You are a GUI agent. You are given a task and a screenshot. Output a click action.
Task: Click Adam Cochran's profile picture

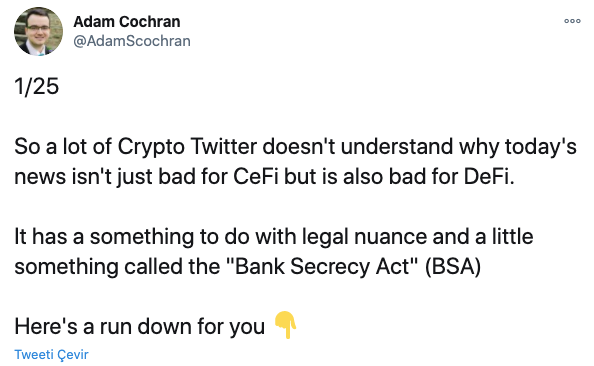(38, 31)
